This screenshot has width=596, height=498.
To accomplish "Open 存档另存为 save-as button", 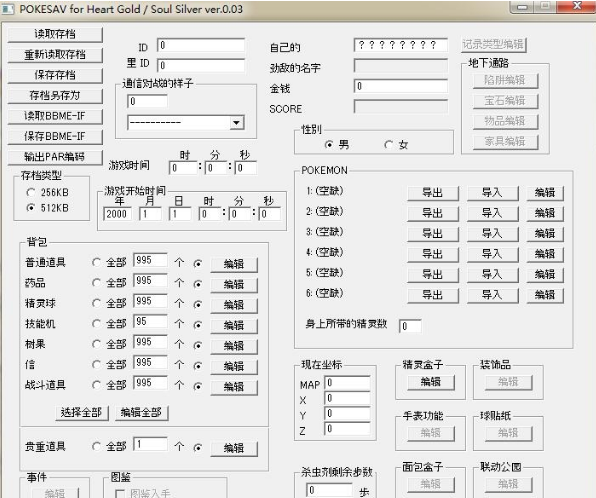I will (55, 95).
